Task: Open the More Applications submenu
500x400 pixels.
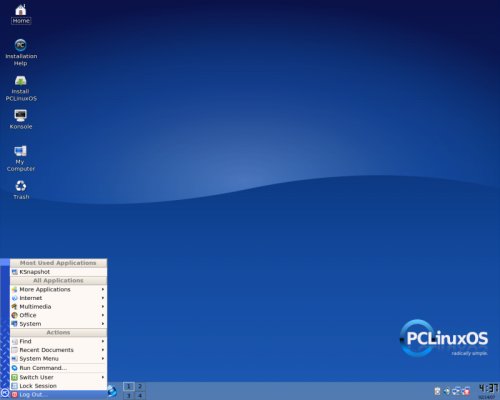Action: (58, 289)
